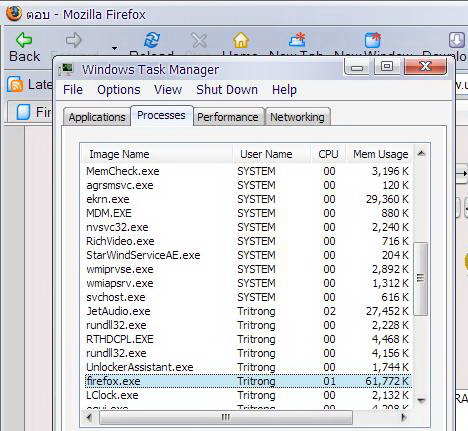Select the UnlockerAssistant.exe process row
468x431 pixels.
[248, 367]
